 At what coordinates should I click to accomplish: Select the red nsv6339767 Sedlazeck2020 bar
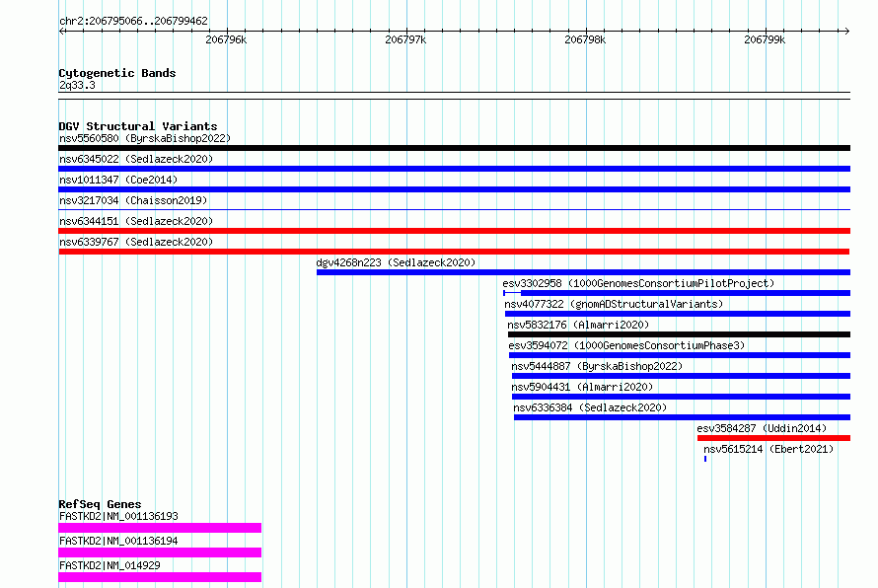click(x=454, y=252)
